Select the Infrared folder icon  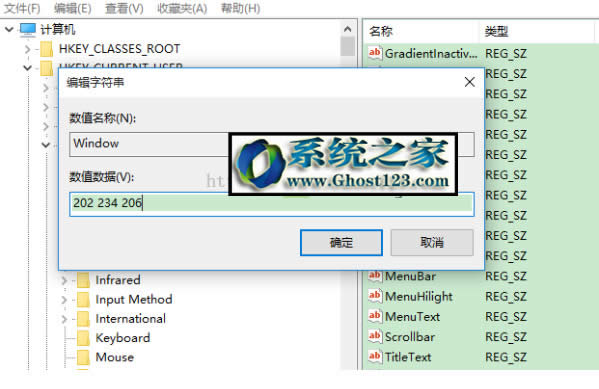[x=83, y=280]
